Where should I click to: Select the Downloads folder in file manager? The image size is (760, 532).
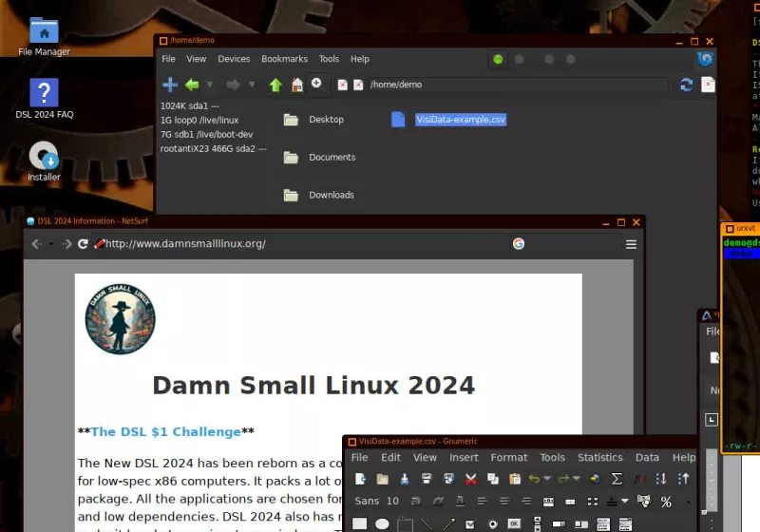pos(319,195)
